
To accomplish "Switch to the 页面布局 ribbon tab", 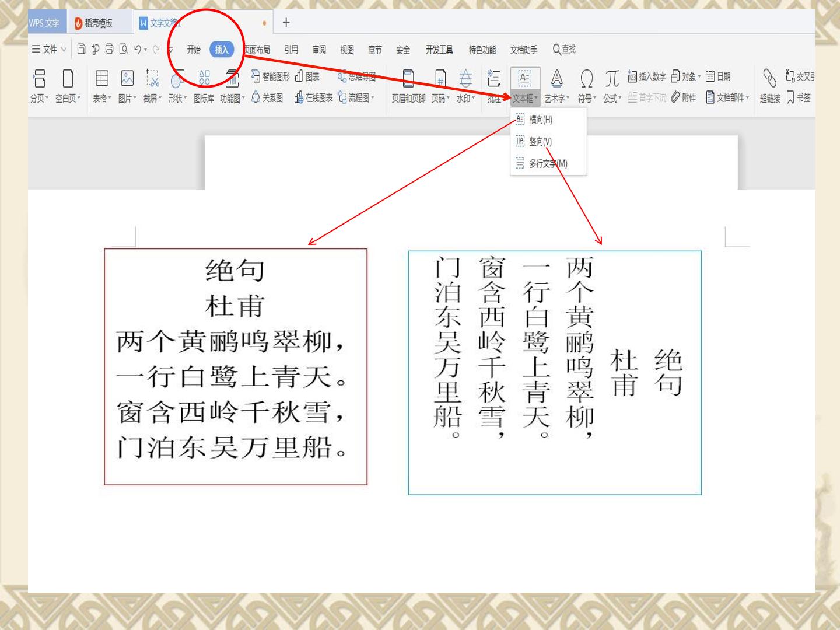I will point(257,50).
